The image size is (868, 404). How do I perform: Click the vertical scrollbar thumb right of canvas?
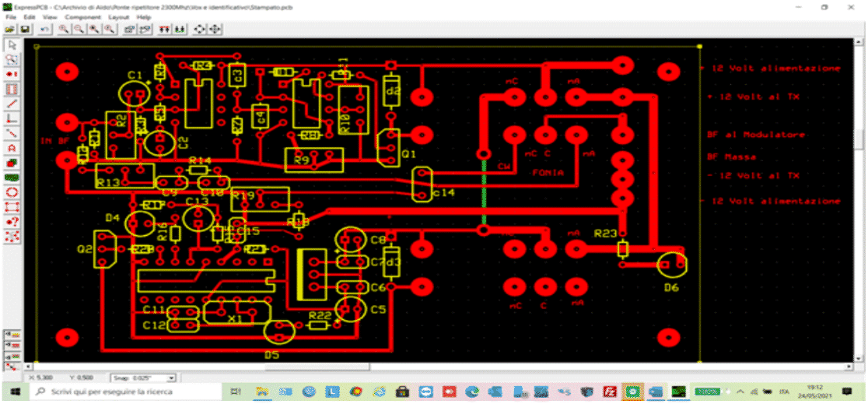(x=858, y=139)
